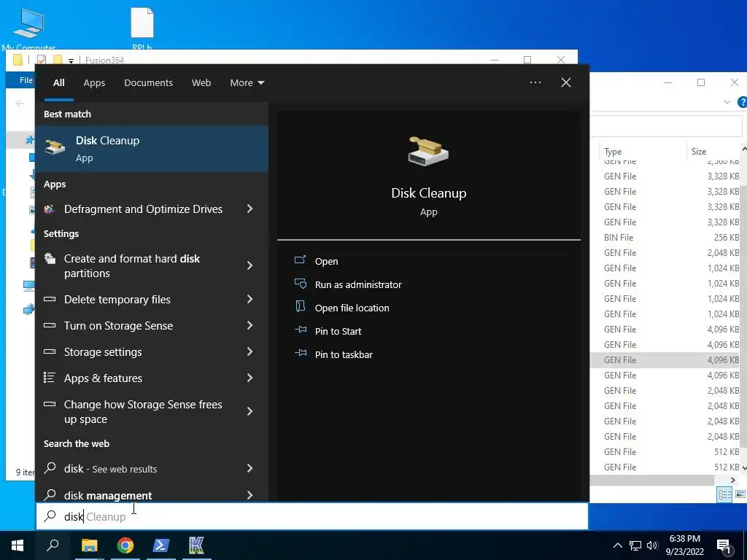Expand arrow for disk - See web results
Screen dimensions: 747x560
pos(250,468)
